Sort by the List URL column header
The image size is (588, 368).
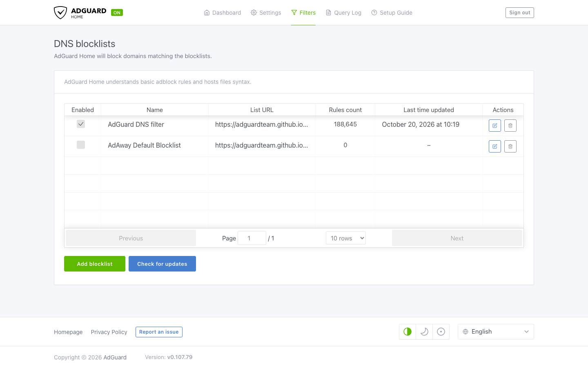[262, 110]
